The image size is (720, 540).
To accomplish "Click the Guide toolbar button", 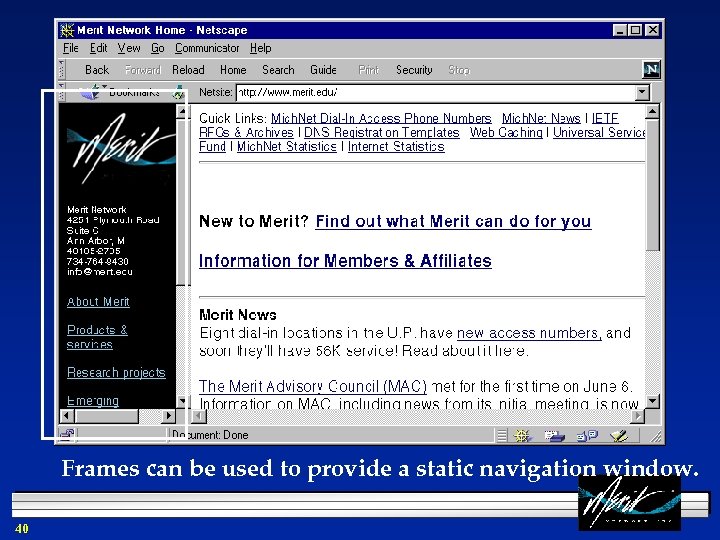I will point(323,70).
